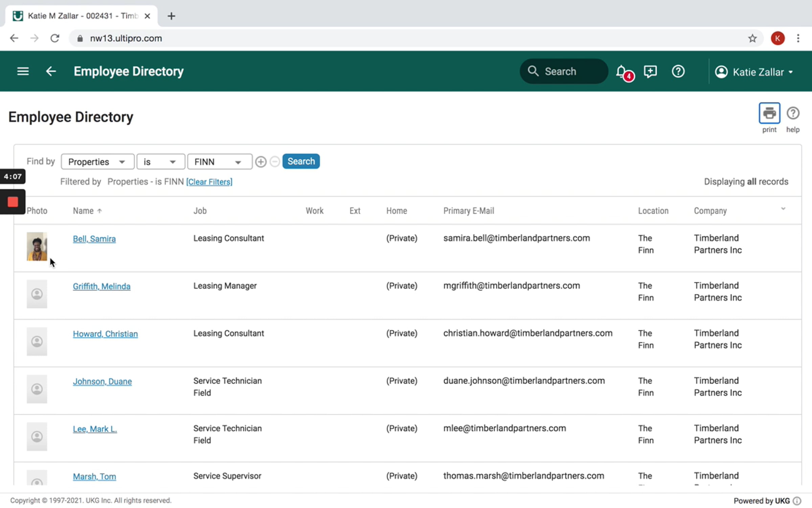
Task: Stop the screen recording red button
Action: 13,202
